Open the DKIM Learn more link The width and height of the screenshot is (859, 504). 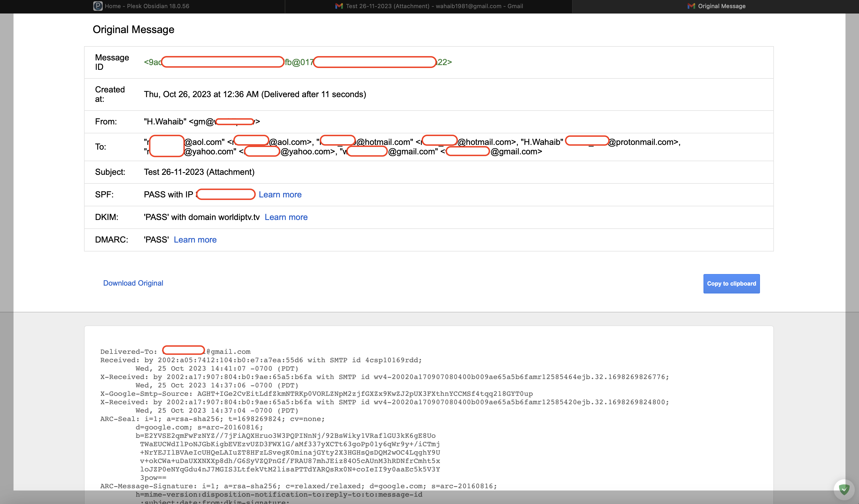pos(286,217)
